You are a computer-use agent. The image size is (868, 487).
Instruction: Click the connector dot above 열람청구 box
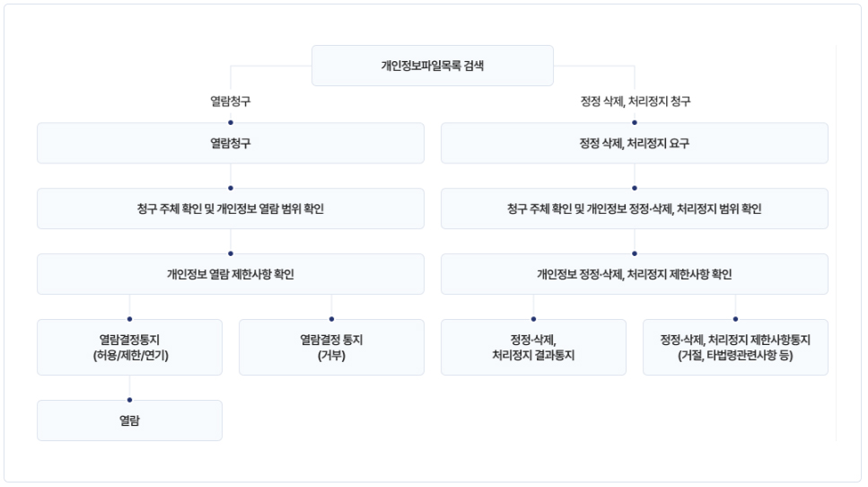231,122
